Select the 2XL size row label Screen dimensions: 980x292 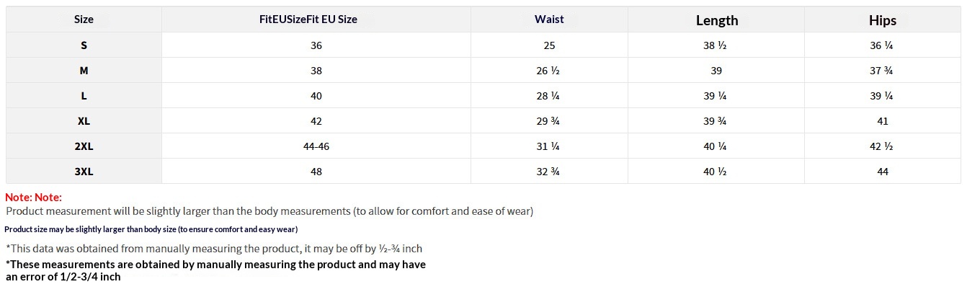point(84,146)
